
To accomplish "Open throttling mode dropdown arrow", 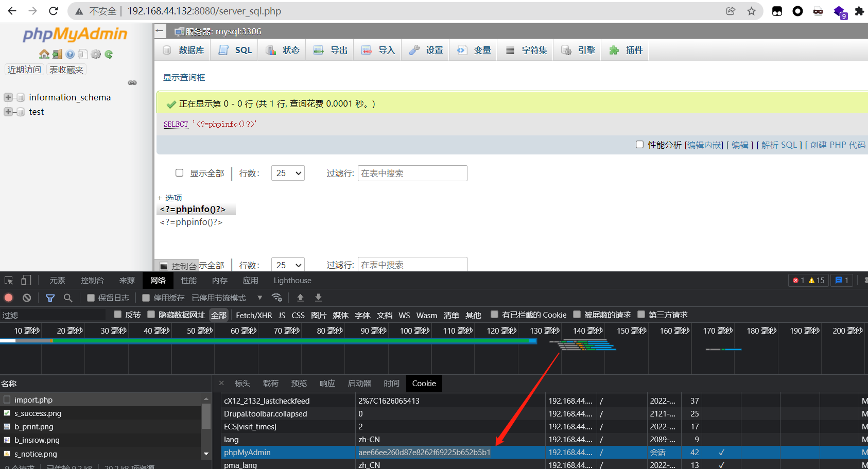I will pyautogui.click(x=260, y=298).
